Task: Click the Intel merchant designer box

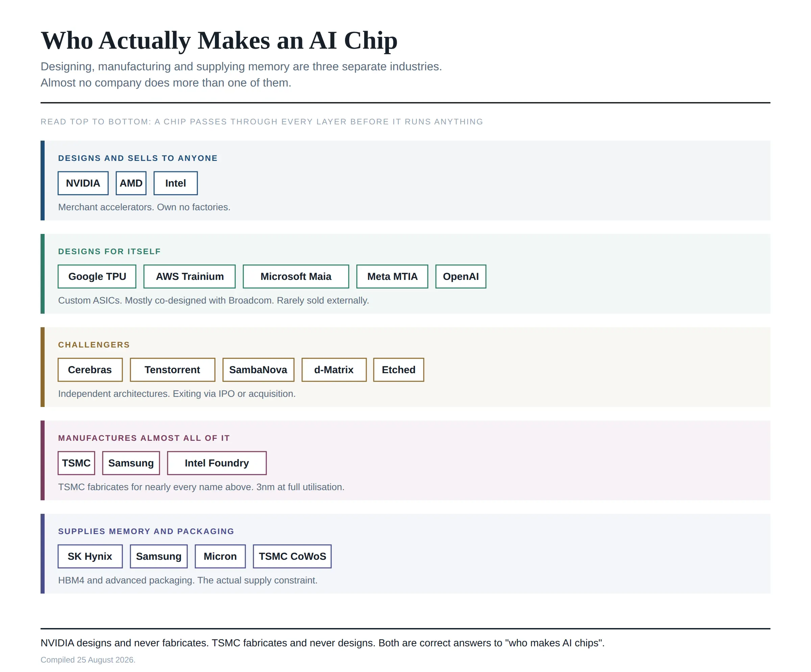Action: [x=176, y=183]
